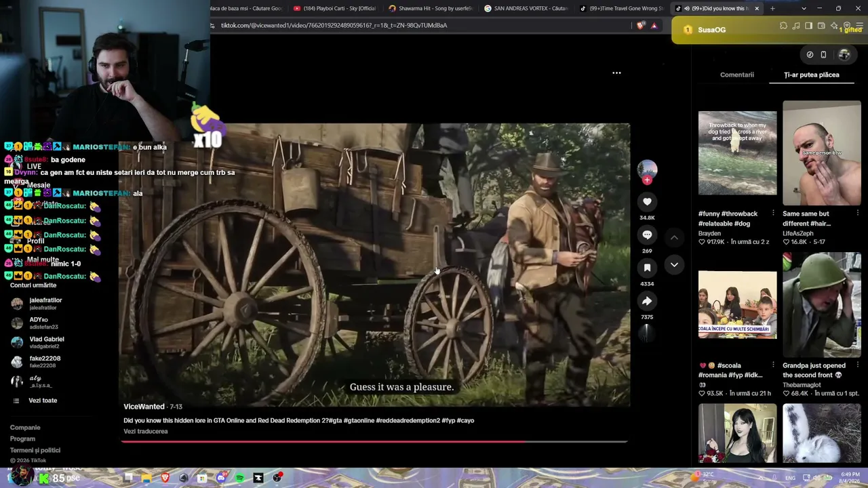Click Vezi toate to show all followed accounts

[x=43, y=401]
